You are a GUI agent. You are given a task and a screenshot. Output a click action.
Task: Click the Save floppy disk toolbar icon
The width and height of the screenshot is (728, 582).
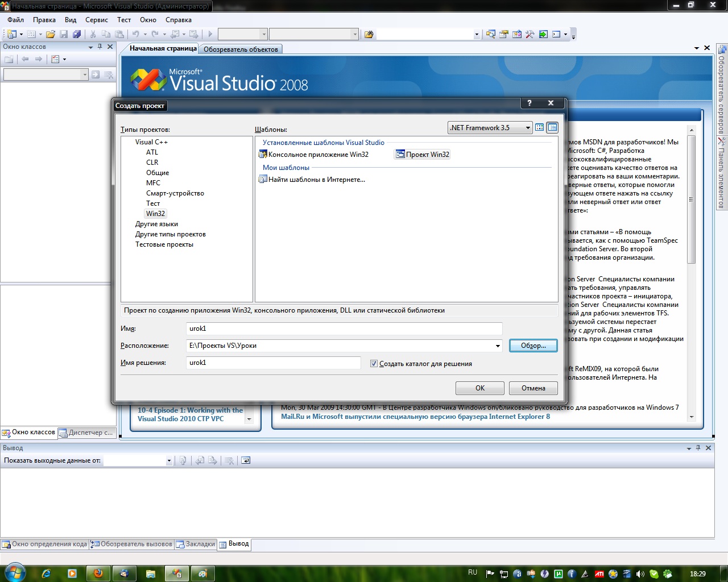(x=64, y=34)
